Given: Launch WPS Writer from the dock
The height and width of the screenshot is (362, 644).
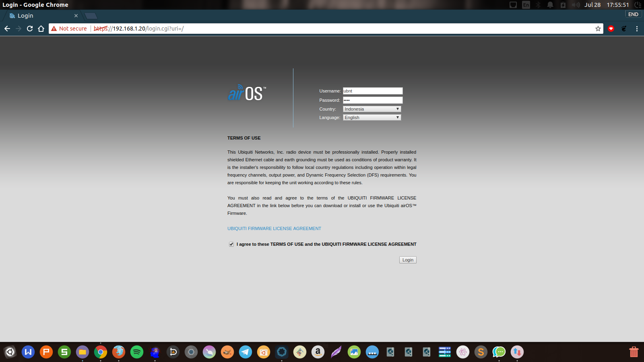Looking at the screenshot, I should click(28, 352).
